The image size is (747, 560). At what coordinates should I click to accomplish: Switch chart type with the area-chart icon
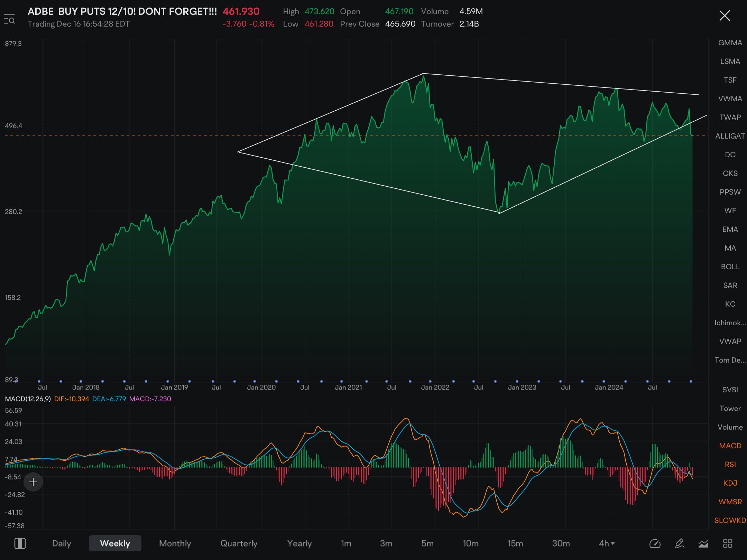click(703, 543)
